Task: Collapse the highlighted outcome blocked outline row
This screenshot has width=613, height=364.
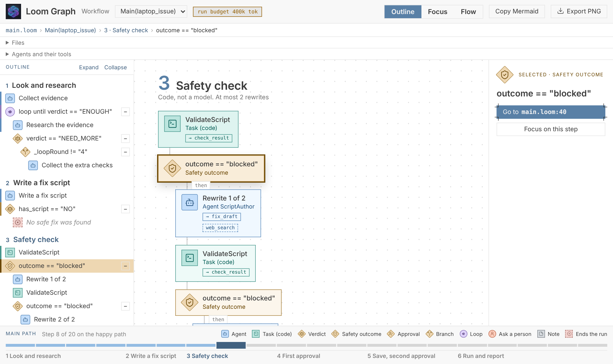Action: point(125,266)
